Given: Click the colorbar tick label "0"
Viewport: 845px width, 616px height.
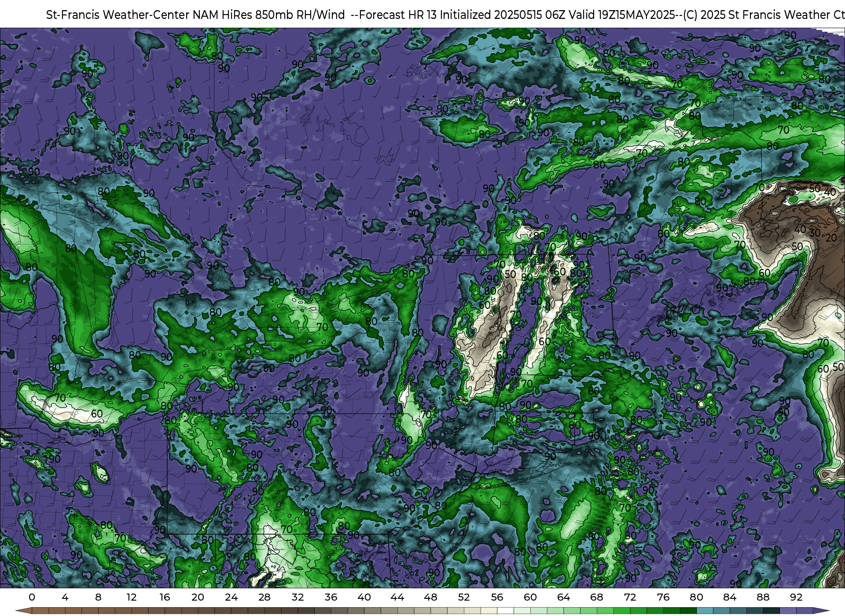Looking at the screenshot, I should [32, 597].
